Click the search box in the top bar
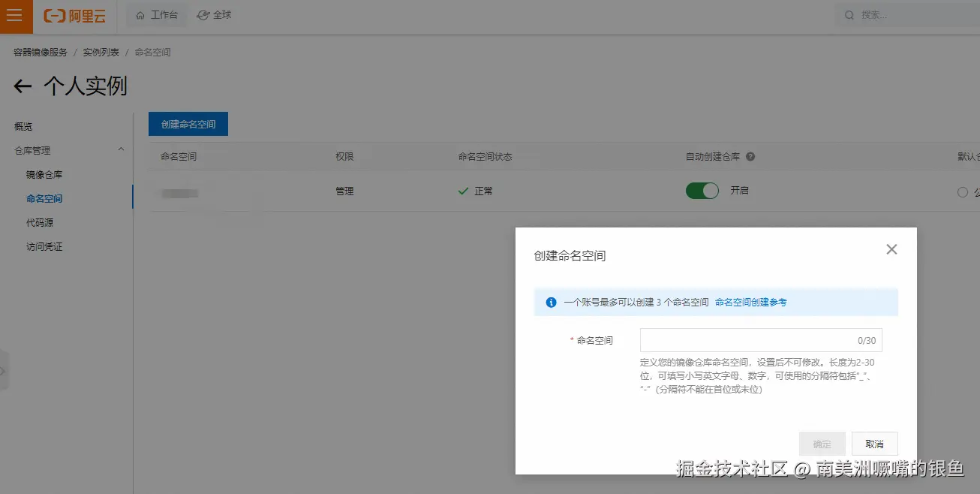Image resolution: width=980 pixels, height=494 pixels. (908, 15)
